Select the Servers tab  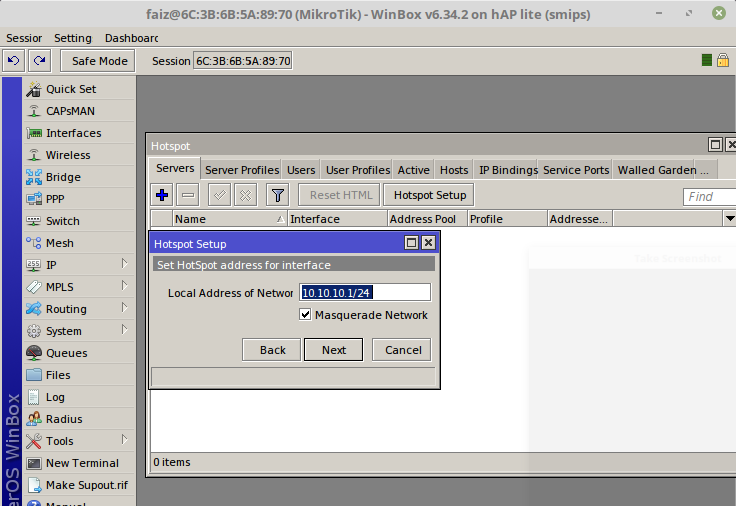[x=175, y=168]
